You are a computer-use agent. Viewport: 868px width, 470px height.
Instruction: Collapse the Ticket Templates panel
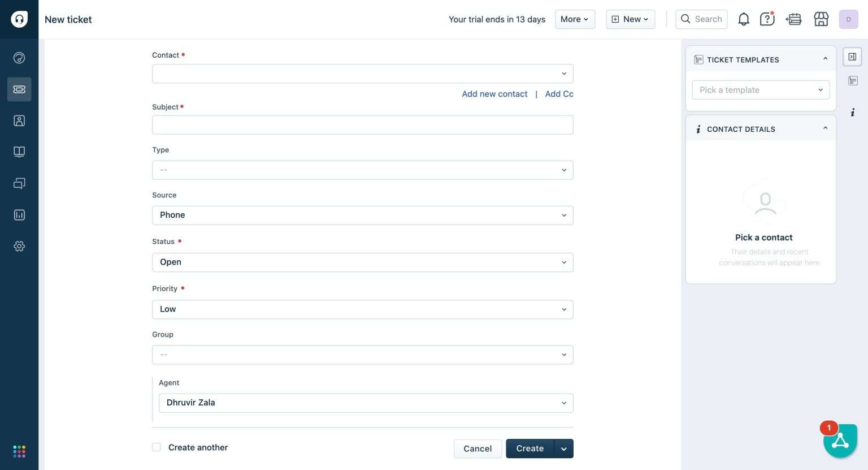pyautogui.click(x=824, y=58)
